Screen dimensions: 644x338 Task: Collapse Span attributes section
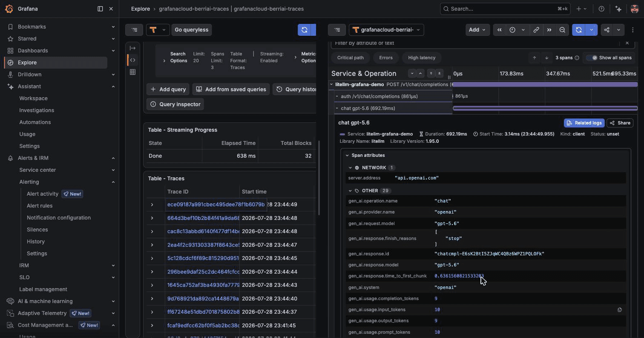pos(347,156)
